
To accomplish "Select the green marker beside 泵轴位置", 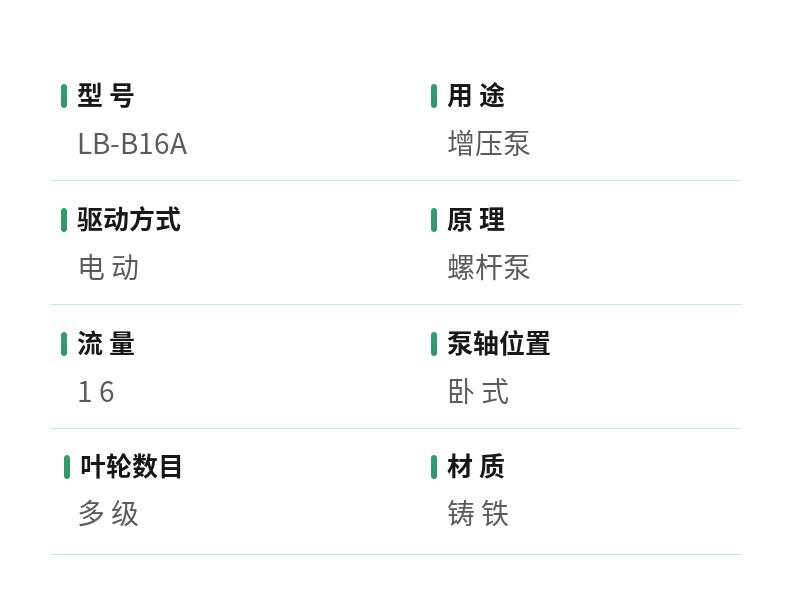I will [434, 344].
